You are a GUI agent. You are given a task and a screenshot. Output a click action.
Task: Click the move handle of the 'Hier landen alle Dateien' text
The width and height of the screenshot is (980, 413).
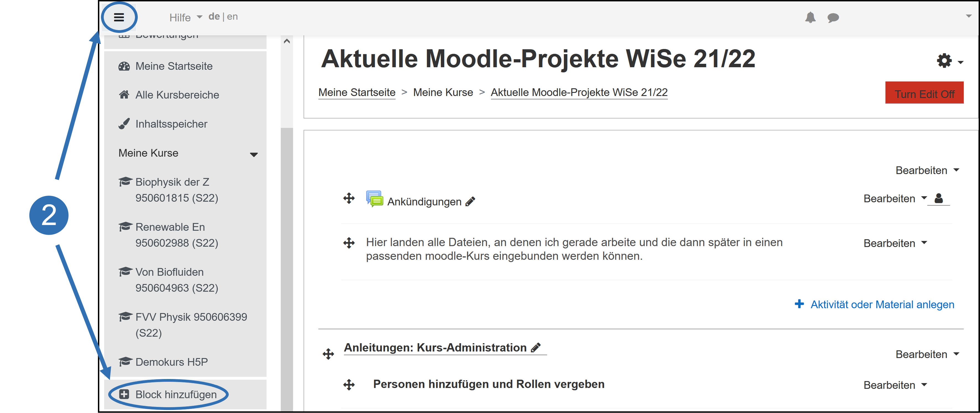coord(349,243)
